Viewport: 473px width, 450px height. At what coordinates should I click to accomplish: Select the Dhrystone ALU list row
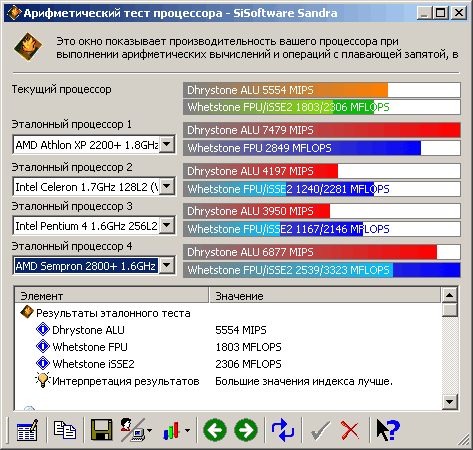tap(228, 330)
